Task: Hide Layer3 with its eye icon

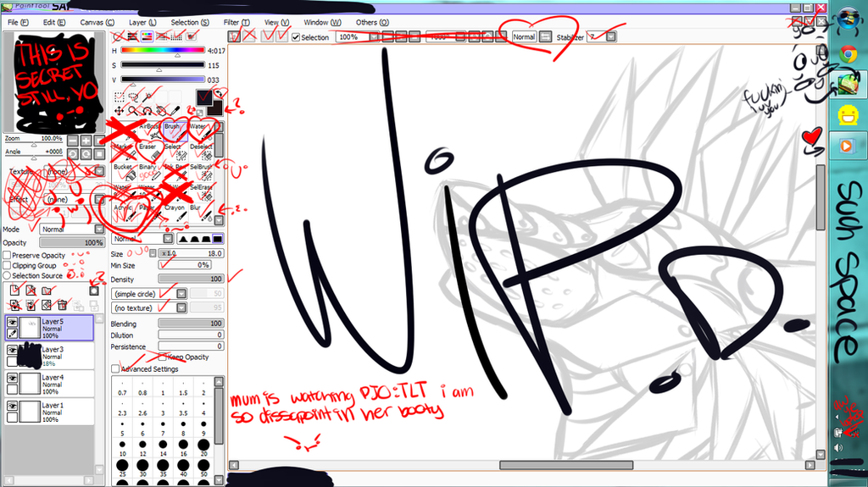Action: [x=12, y=350]
